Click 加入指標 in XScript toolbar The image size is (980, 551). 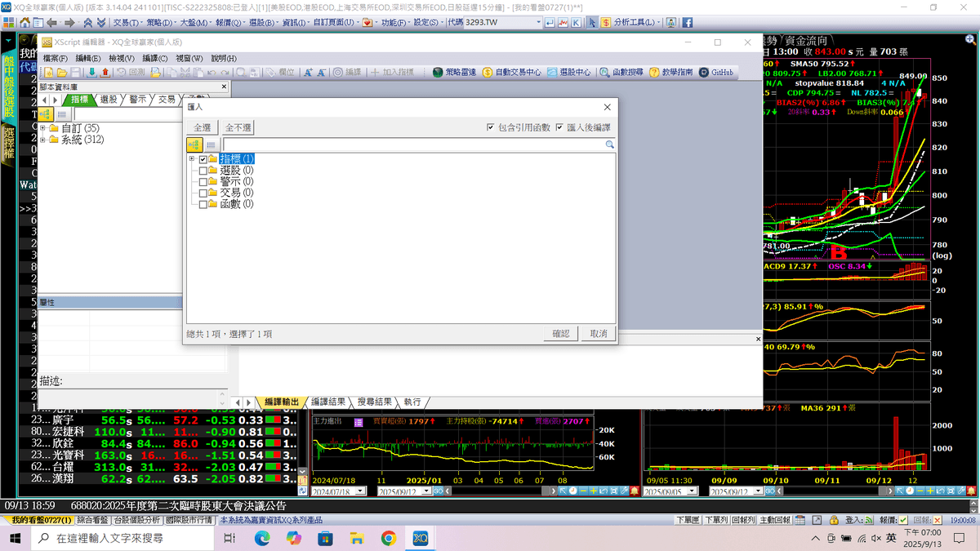[x=392, y=73]
